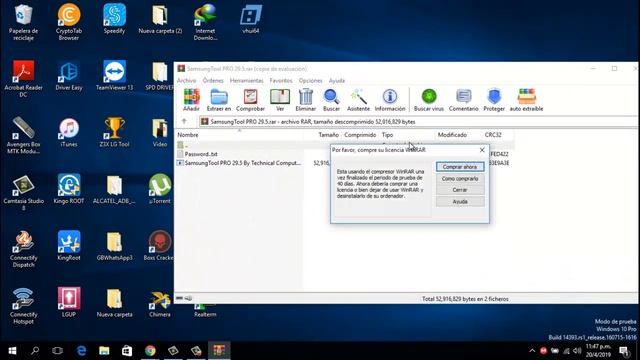Click the taskbar search magnifier icon
Screen dimensions: 640x360
35,351
